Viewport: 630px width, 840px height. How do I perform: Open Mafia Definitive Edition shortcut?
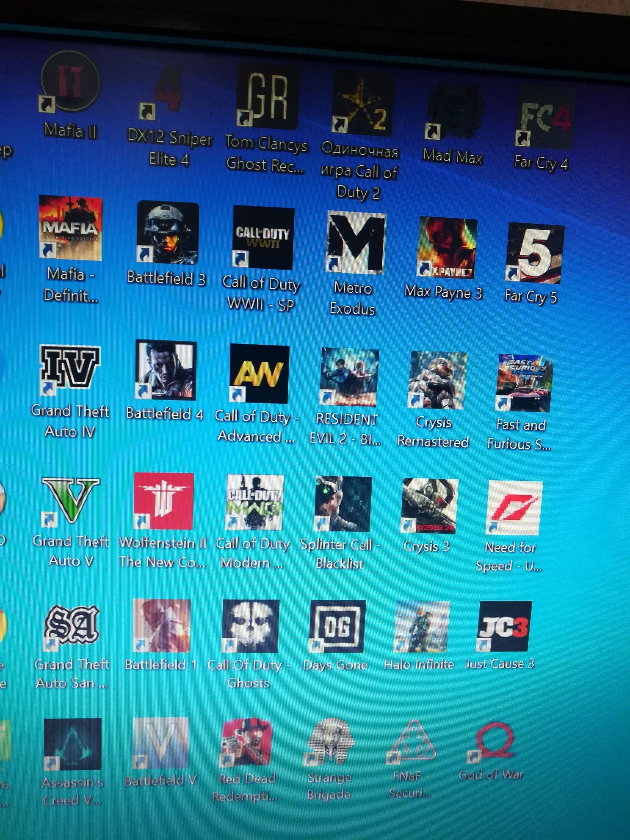tap(70, 228)
